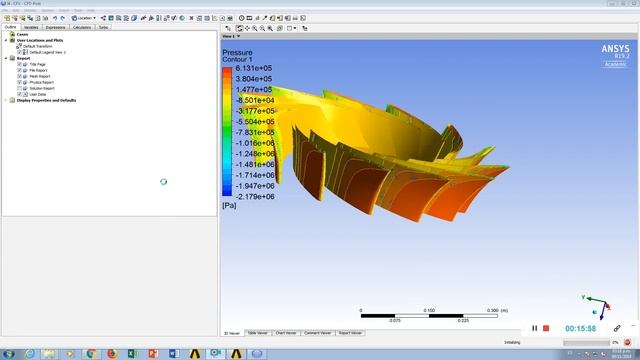Click the middle magnifier zoom icon
Screen dimensions: 640x360
coord(262,28)
